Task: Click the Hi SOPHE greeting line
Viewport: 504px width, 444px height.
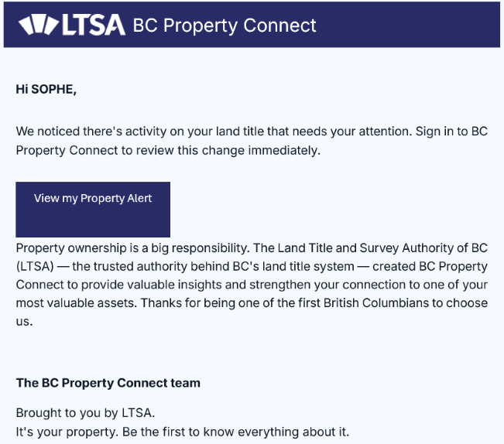Action: click(46, 89)
